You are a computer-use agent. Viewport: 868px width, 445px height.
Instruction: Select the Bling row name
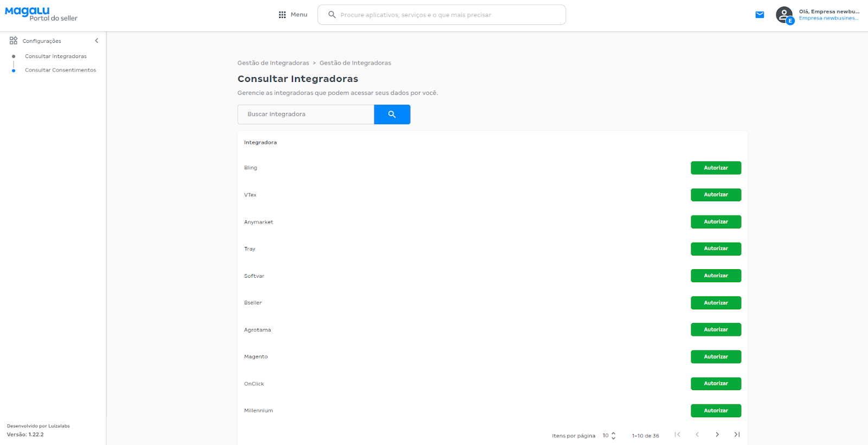click(x=251, y=168)
